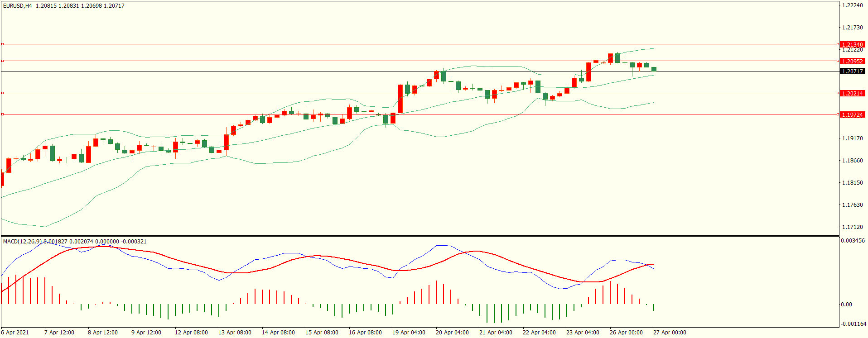Select the left handle of the 1.20952 line
Viewport: 868px width, 338px height.
2,61
